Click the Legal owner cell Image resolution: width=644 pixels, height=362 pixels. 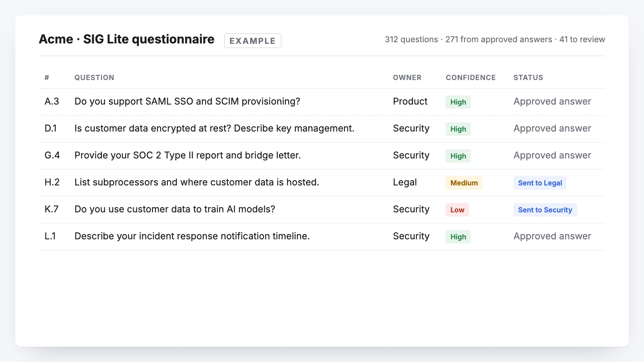pyautogui.click(x=405, y=182)
